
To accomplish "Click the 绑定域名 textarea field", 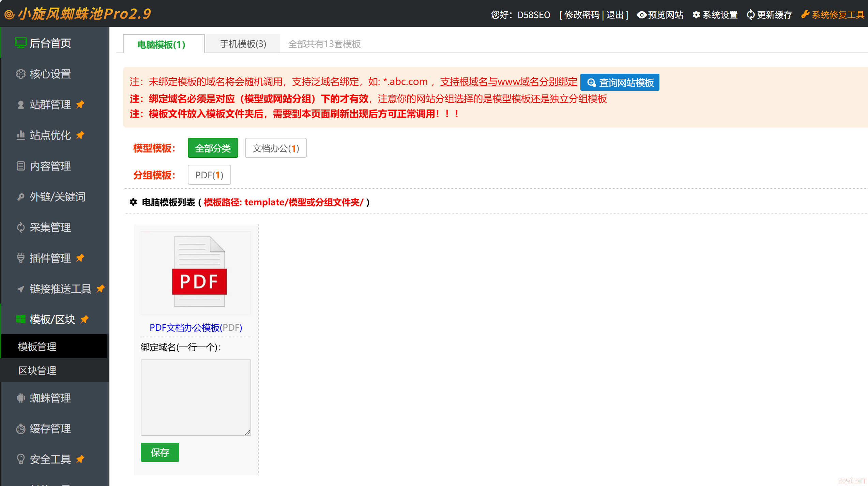I will 196,397.
